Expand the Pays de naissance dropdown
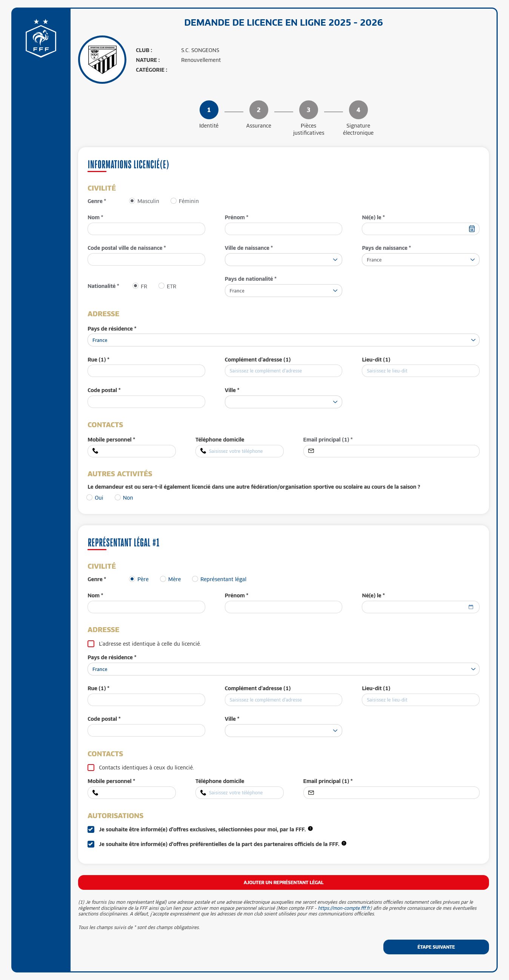Image resolution: width=509 pixels, height=980 pixels. click(x=420, y=260)
